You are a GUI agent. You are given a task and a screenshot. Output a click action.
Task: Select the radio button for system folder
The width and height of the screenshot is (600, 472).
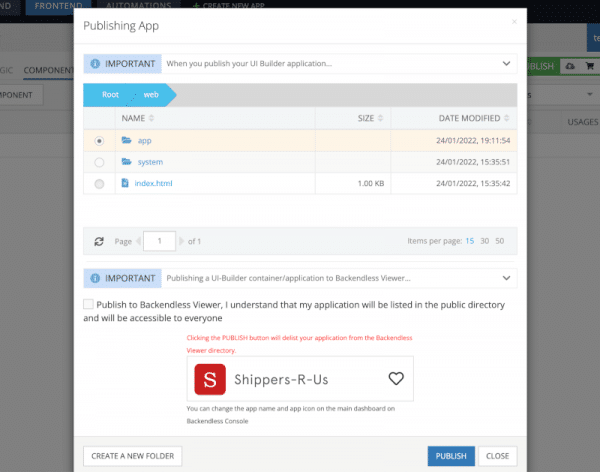(98, 162)
